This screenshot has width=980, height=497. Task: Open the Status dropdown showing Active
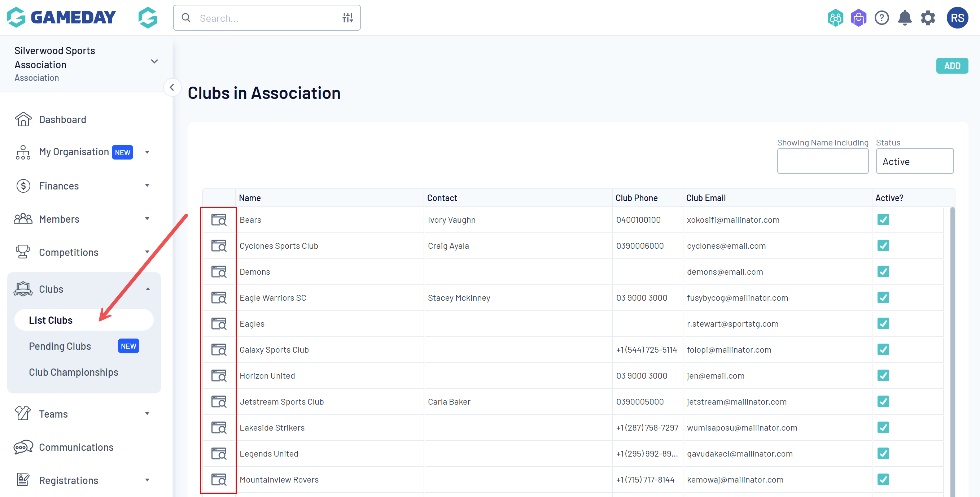pyautogui.click(x=914, y=161)
